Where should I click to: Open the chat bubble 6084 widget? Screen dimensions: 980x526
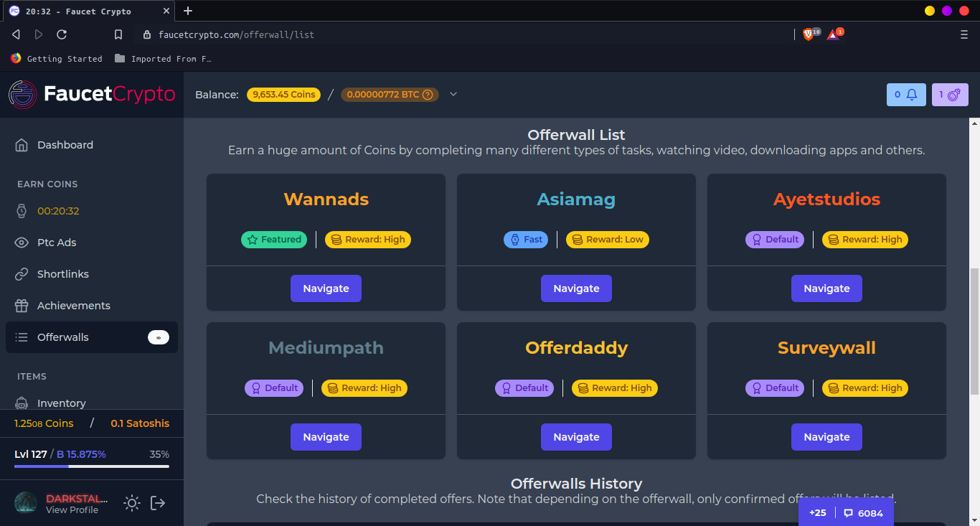click(x=863, y=513)
